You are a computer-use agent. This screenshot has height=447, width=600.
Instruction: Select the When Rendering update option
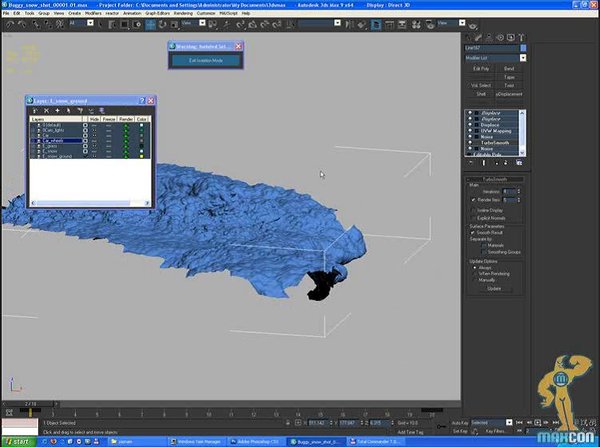click(475, 274)
